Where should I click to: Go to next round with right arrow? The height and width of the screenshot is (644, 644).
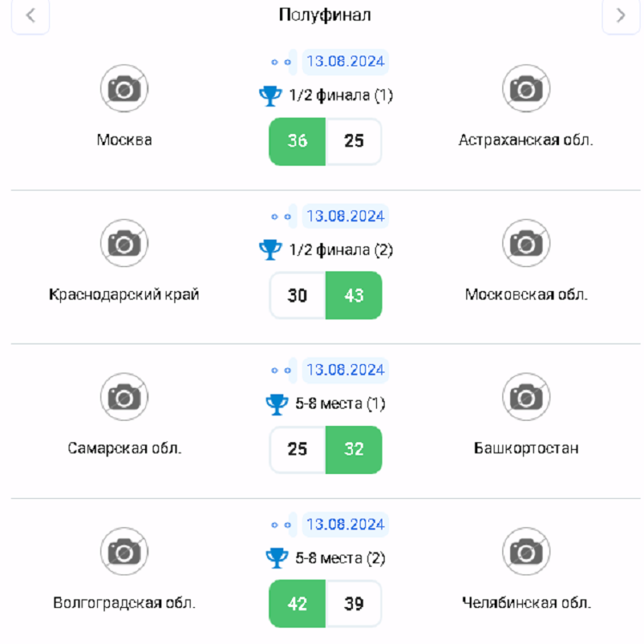click(x=621, y=16)
